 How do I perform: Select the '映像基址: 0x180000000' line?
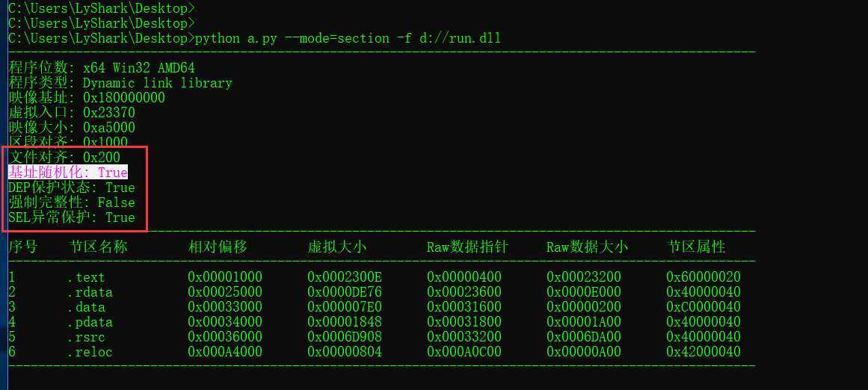[87, 98]
